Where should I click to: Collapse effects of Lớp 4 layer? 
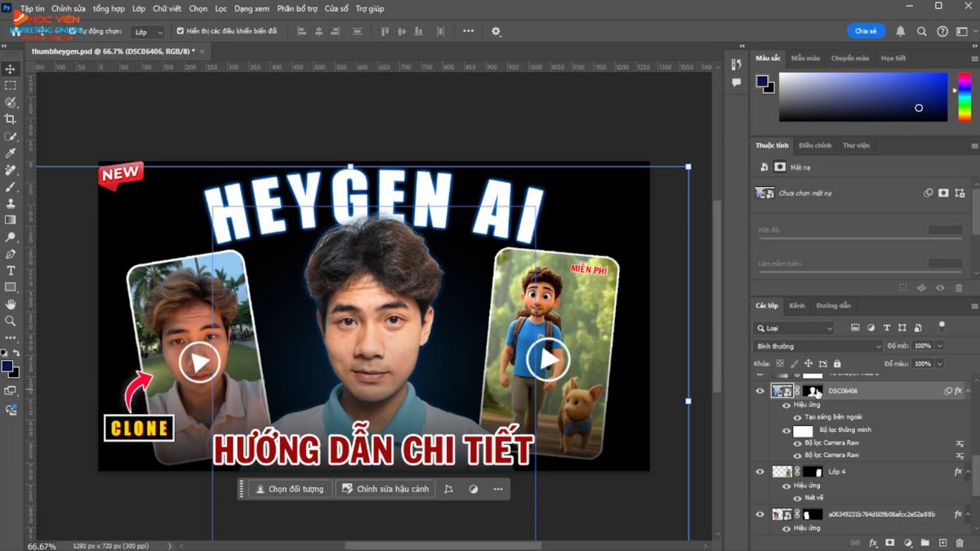(x=968, y=472)
